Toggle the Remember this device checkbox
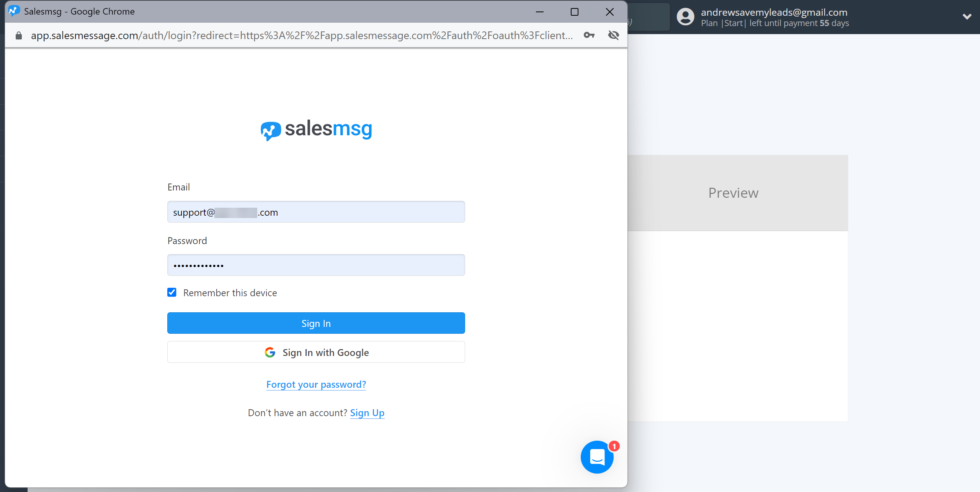This screenshot has height=492, width=980. tap(171, 292)
